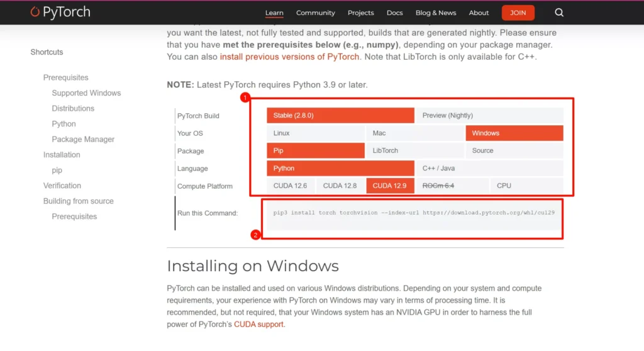Select Stable (2.8.0) build option
Screen dimensions: 644x351
pyautogui.click(x=340, y=116)
